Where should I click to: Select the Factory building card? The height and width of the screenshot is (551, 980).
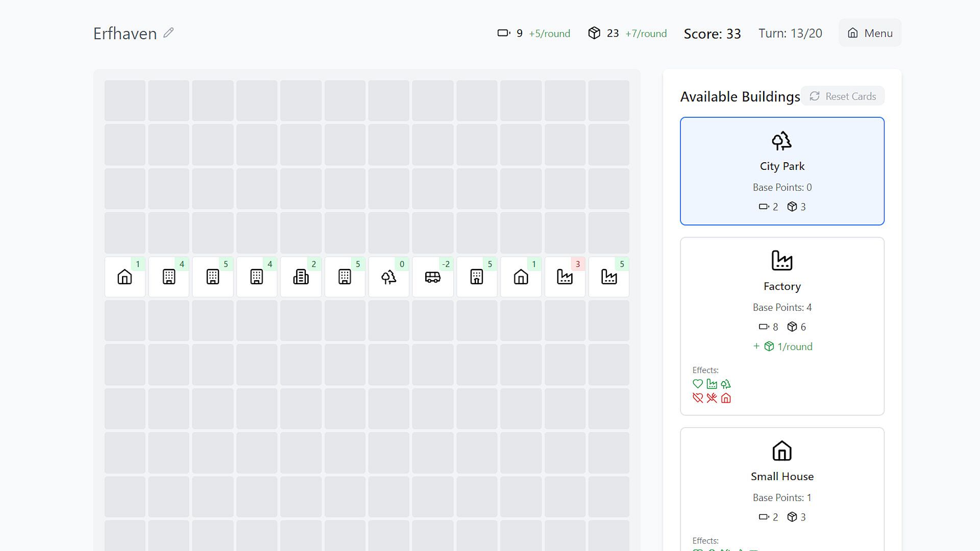[x=782, y=325]
